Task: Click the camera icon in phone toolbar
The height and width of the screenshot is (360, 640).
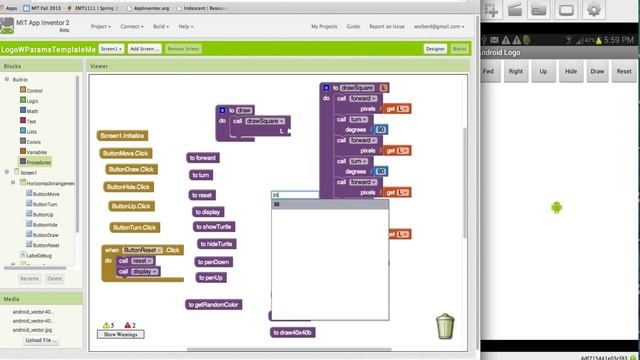Action: pos(539,9)
